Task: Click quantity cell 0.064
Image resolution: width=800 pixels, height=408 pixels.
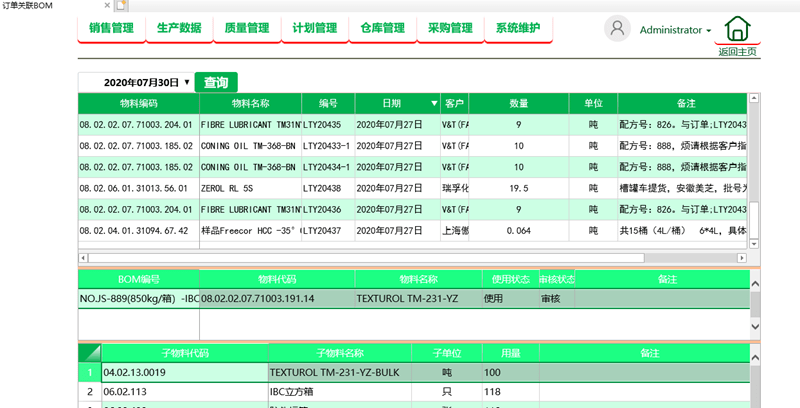Action: [518, 231]
